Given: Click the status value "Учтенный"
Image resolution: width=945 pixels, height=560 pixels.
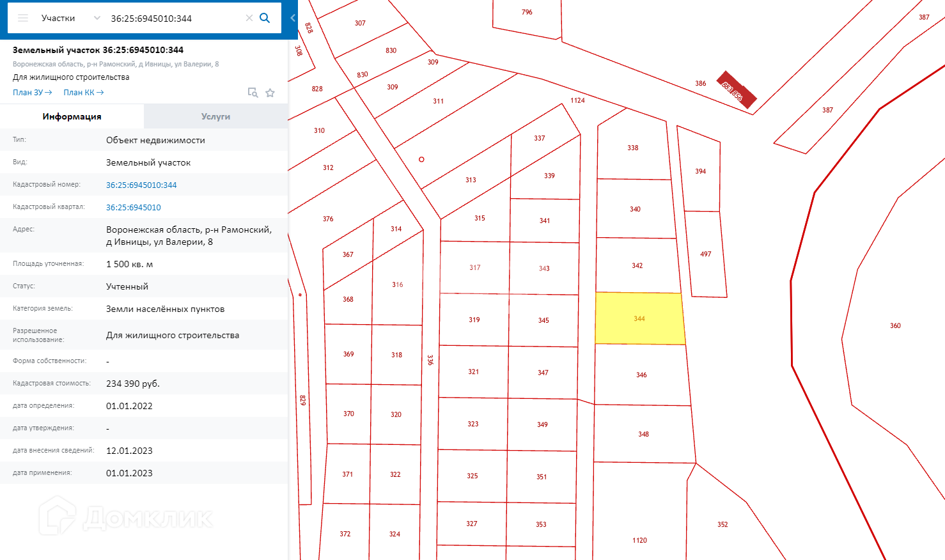Looking at the screenshot, I should click(127, 286).
